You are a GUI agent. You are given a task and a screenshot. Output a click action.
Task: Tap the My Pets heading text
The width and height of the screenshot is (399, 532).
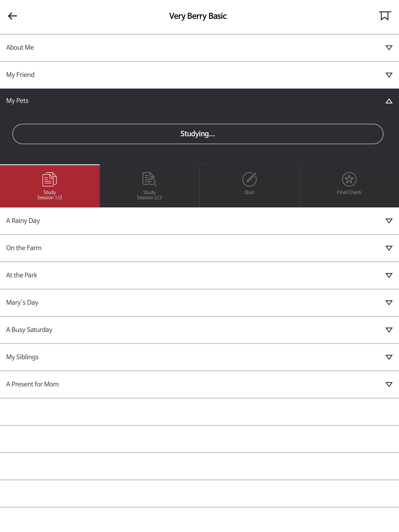[x=17, y=101]
